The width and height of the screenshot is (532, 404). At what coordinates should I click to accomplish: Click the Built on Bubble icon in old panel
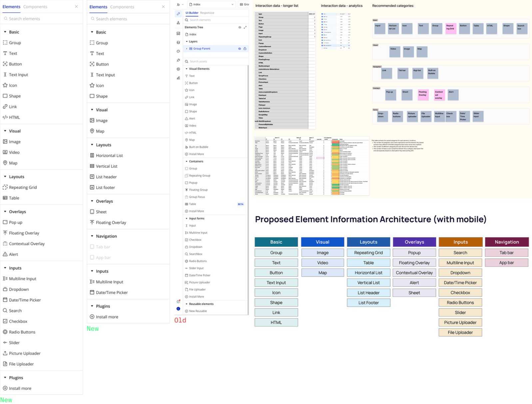tap(187, 147)
